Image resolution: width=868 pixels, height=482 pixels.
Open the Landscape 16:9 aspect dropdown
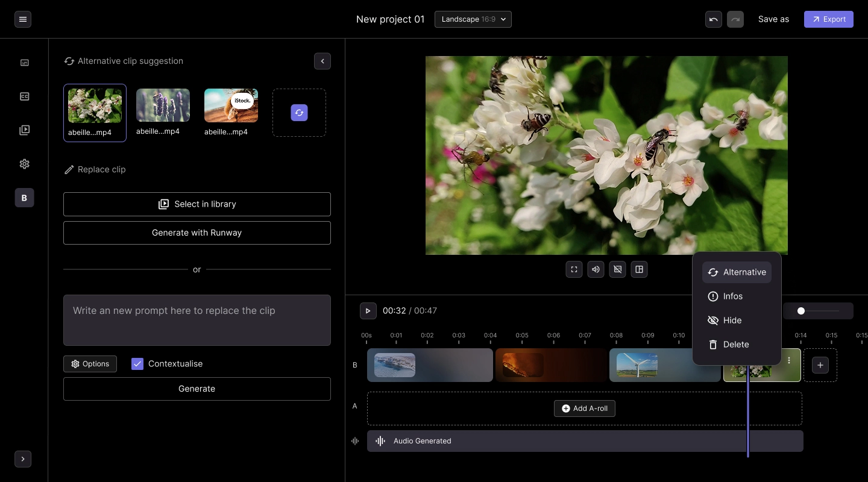tap(473, 19)
